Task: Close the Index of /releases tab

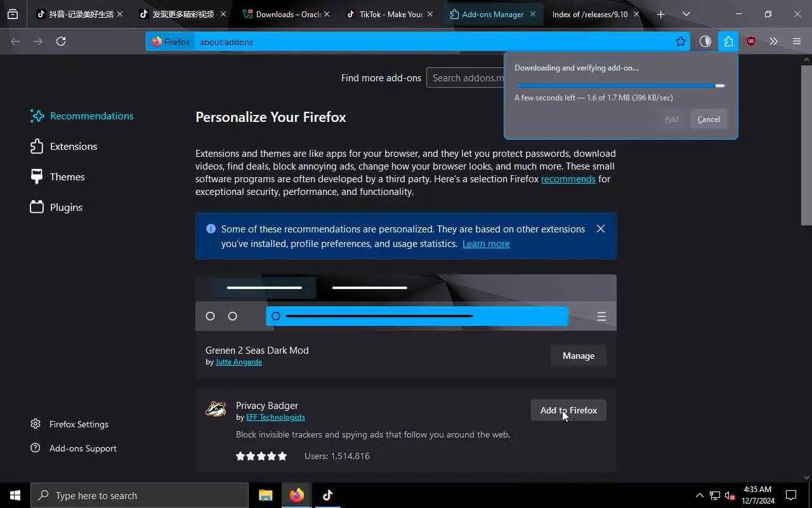Action: (636, 14)
